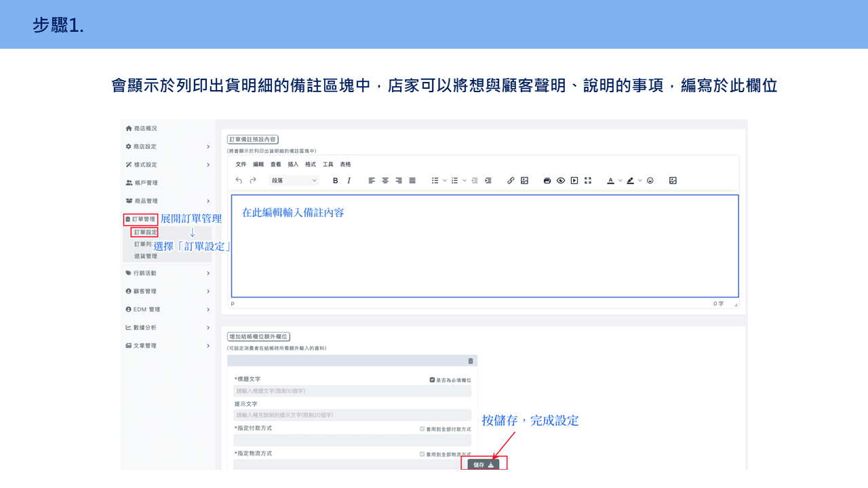The image size is (868, 488).
Task: Toggle 套用到全部付款方式 checkbox
Action: pos(422,429)
